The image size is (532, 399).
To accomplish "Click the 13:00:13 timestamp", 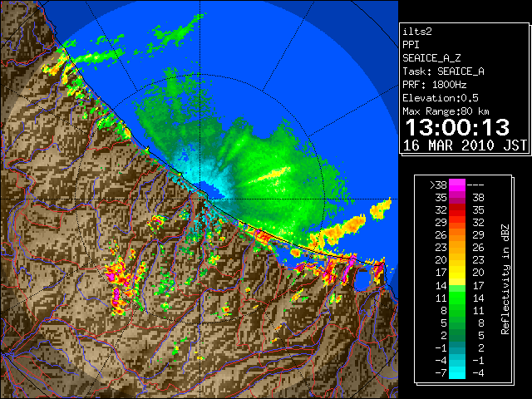I will [x=457, y=127].
